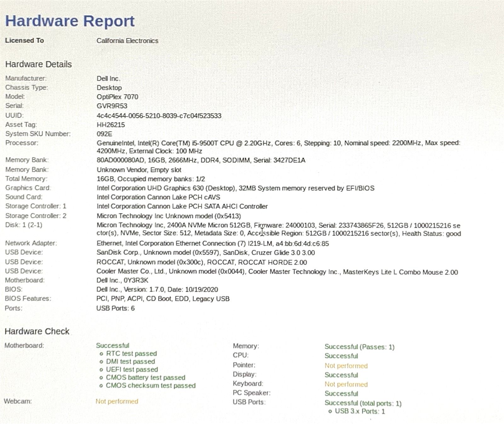The image size is (504, 424).
Task: Select CMOS checksum test passed item
Action: (151, 386)
